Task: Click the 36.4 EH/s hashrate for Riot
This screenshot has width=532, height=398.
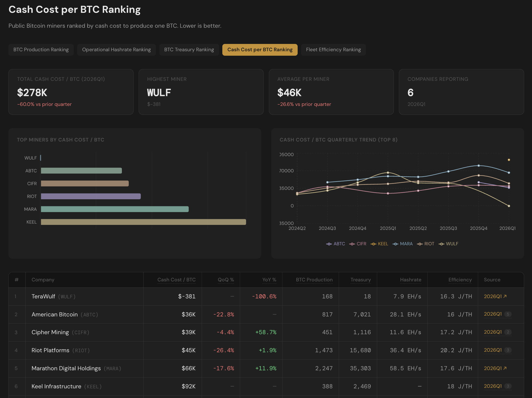Action: (x=405, y=350)
